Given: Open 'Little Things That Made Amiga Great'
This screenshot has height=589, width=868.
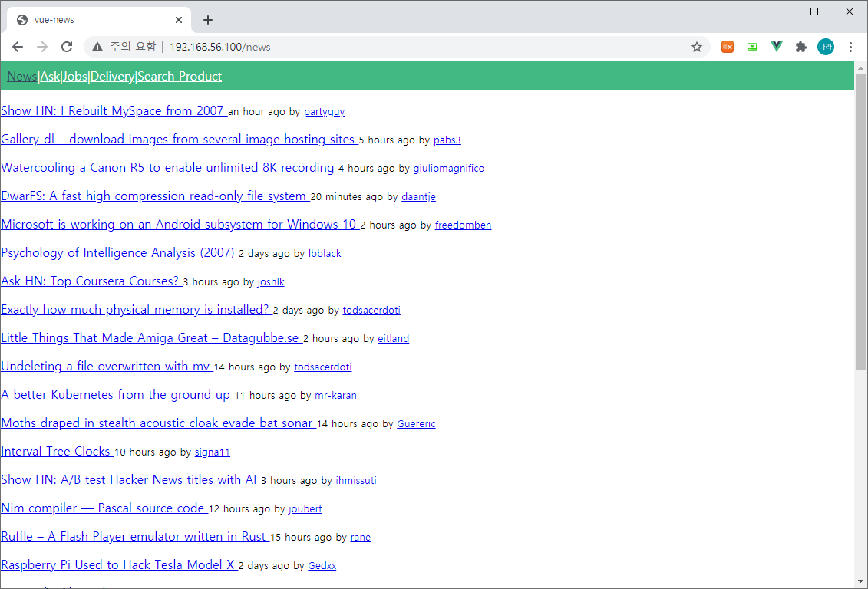Looking at the screenshot, I should 151,338.
